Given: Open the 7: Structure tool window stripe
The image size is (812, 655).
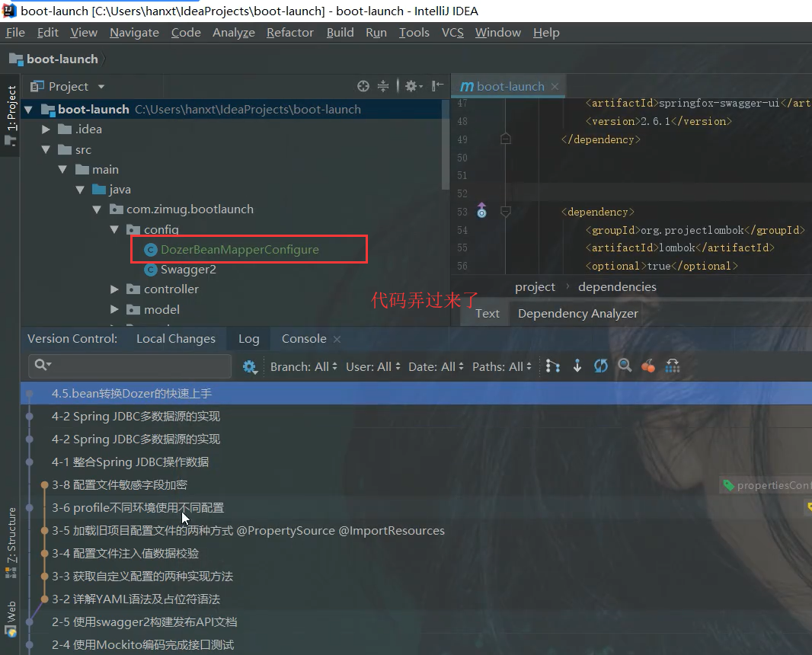Looking at the screenshot, I should 11,542.
